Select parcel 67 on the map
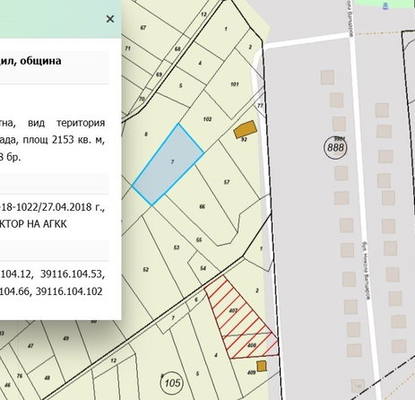The width and height of the screenshot is (415, 400). (143, 28)
